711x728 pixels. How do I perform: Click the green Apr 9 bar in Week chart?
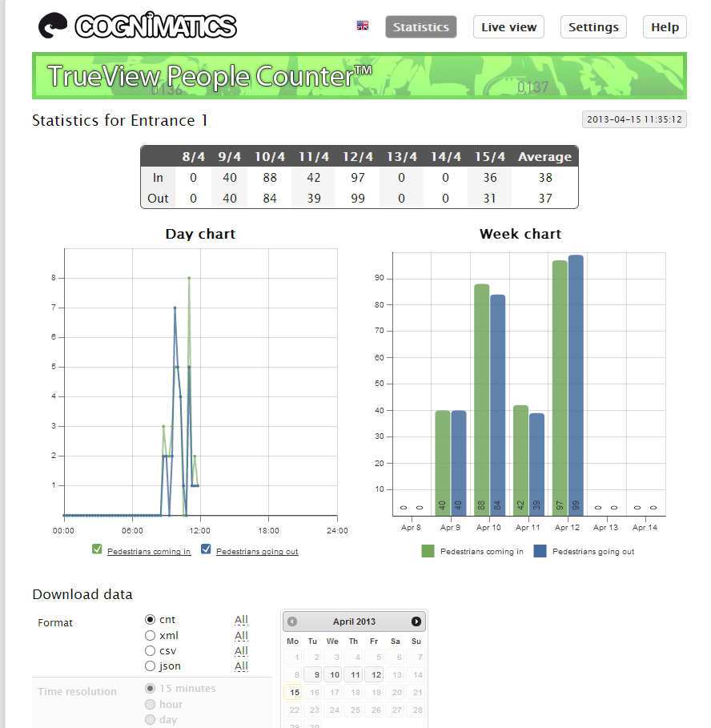[443, 463]
